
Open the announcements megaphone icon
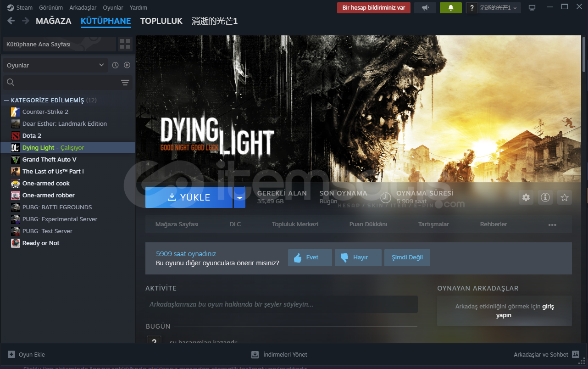[x=425, y=8]
